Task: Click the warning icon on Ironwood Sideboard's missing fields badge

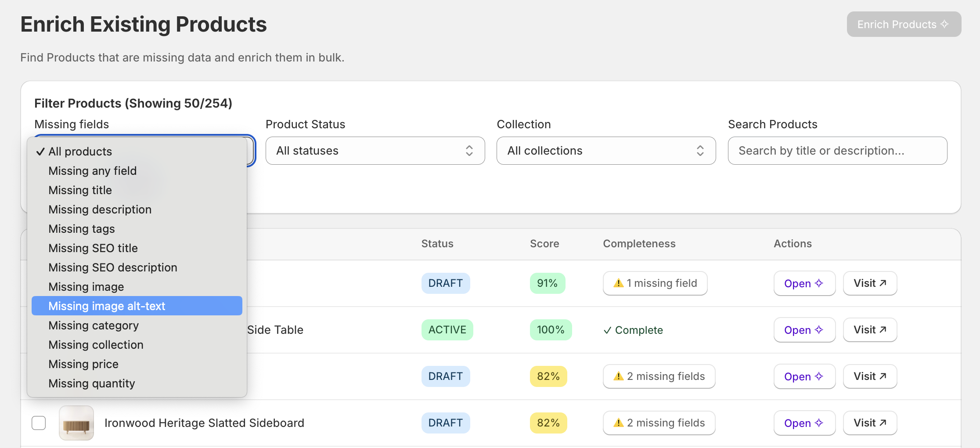Action: tap(620, 423)
